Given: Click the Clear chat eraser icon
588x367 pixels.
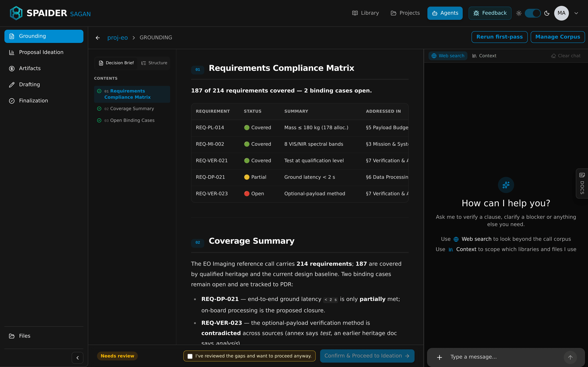Looking at the screenshot, I should click(x=553, y=56).
